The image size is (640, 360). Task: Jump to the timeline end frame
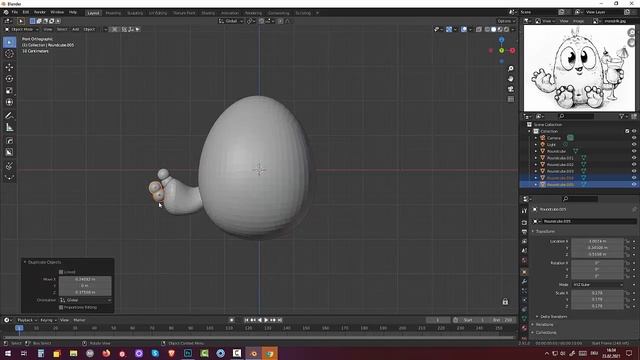280,320
